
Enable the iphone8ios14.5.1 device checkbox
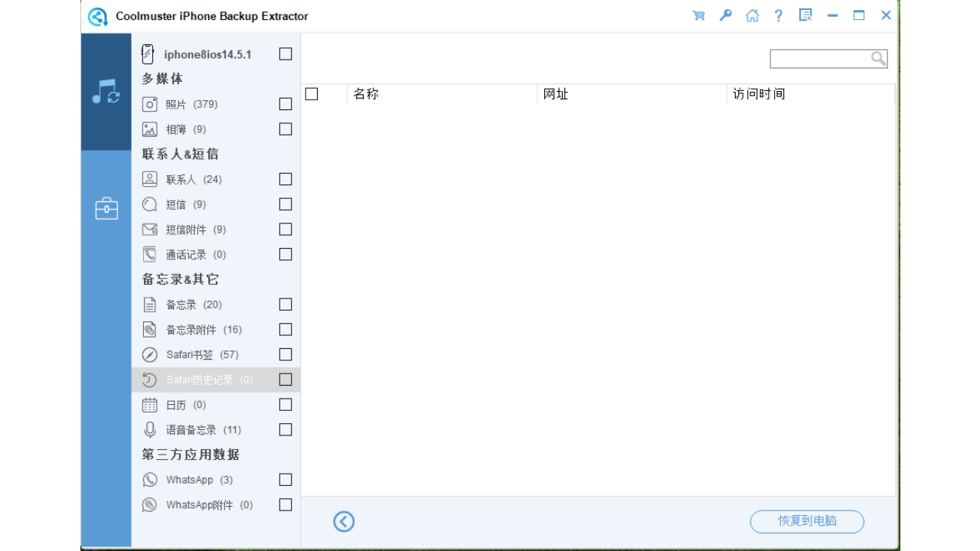pyautogui.click(x=286, y=54)
